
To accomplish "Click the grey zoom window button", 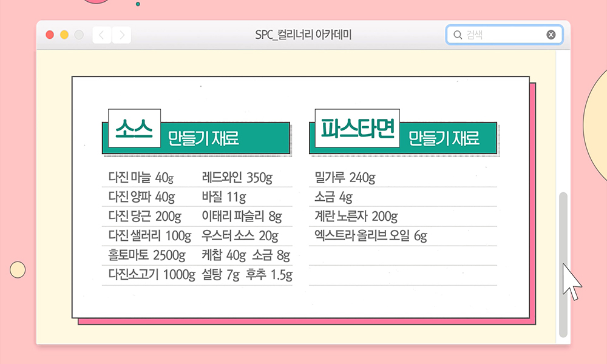I will [x=79, y=35].
